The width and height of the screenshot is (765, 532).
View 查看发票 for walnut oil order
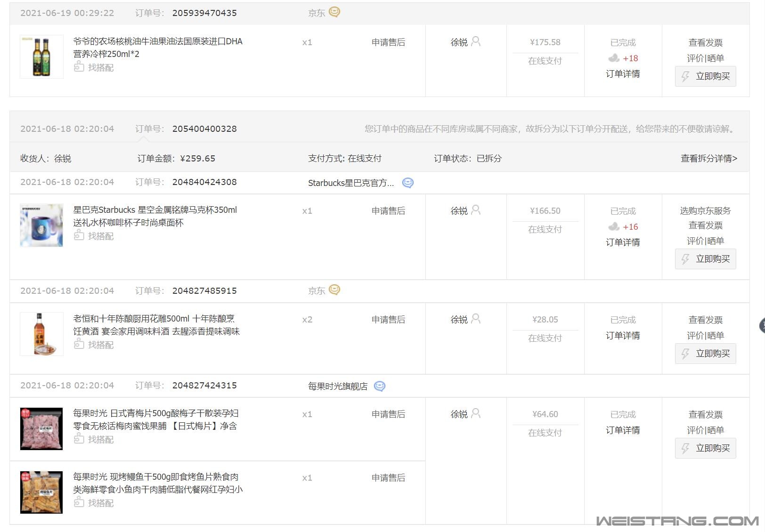coord(705,43)
